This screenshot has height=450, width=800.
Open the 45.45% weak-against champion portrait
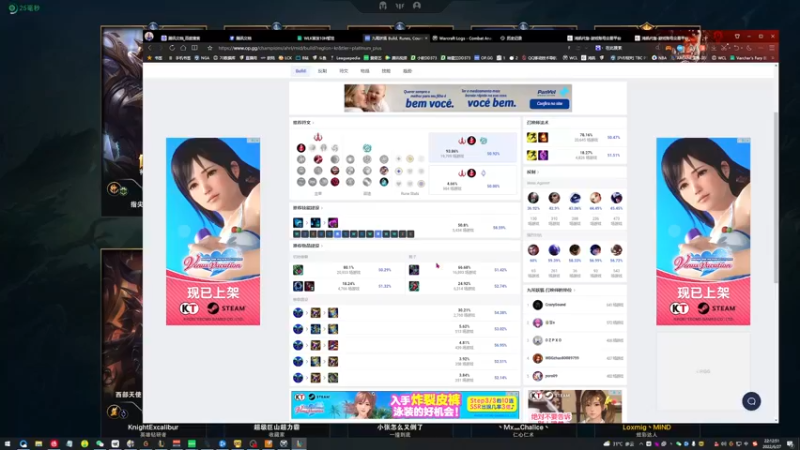coord(616,197)
